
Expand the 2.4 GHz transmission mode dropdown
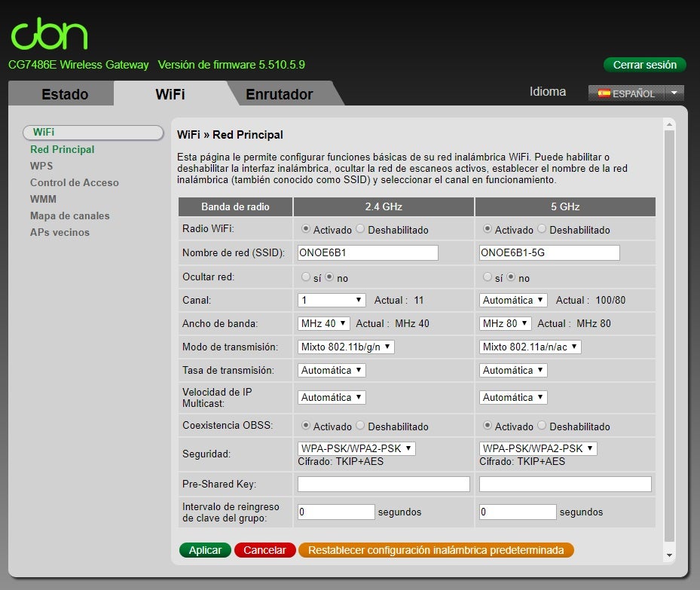pyautogui.click(x=346, y=347)
